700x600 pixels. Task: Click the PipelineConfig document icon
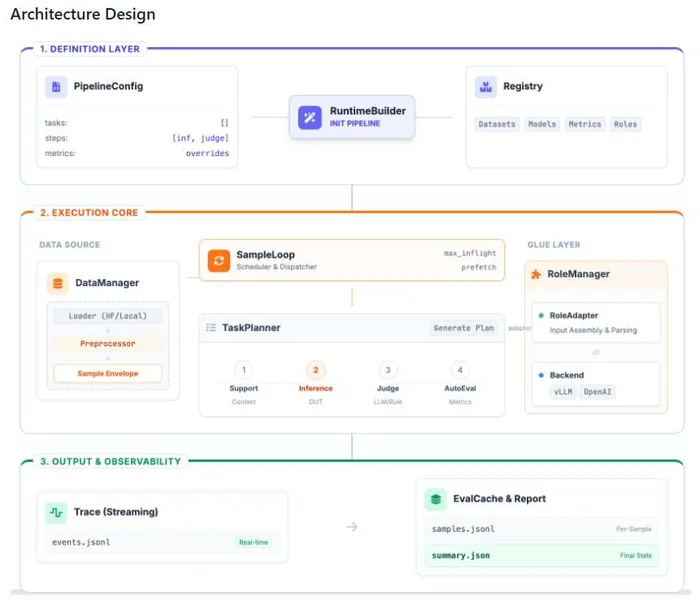[56, 87]
